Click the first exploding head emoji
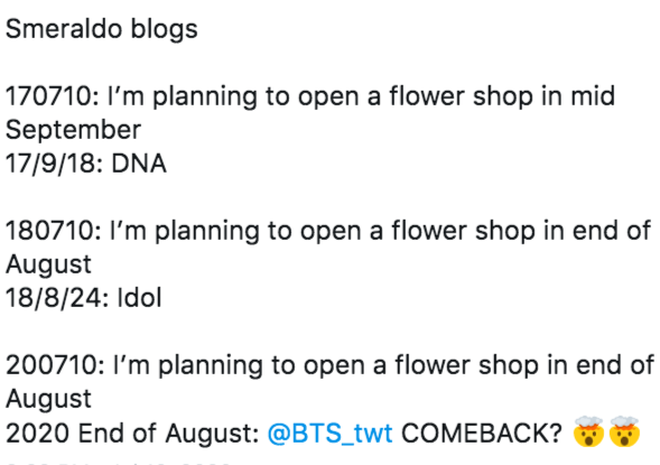The height and width of the screenshot is (465, 660). [588, 432]
